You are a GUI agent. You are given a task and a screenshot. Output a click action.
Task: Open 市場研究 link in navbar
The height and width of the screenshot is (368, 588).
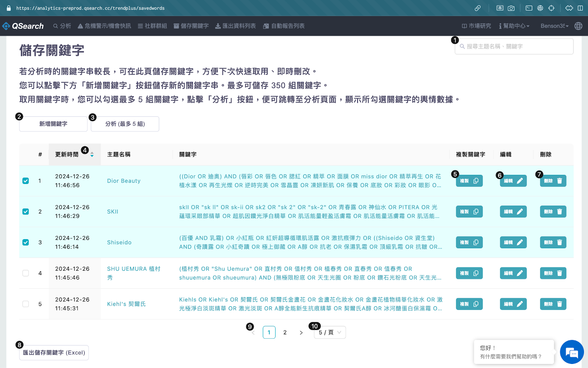476,26
